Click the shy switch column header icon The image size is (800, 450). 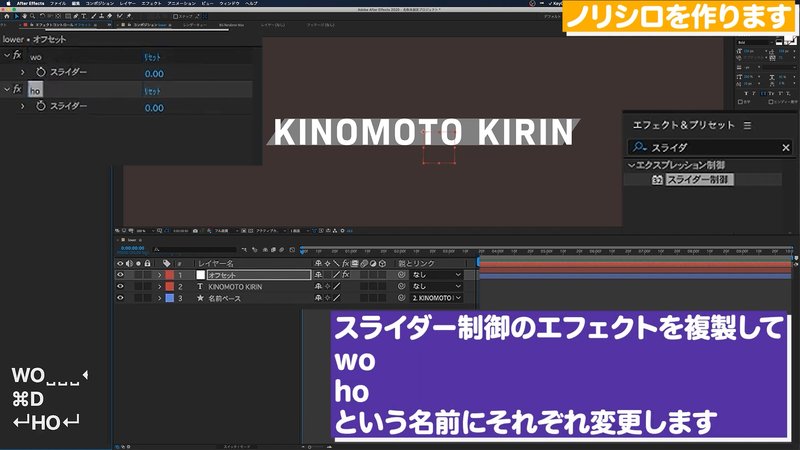[318, 263]
